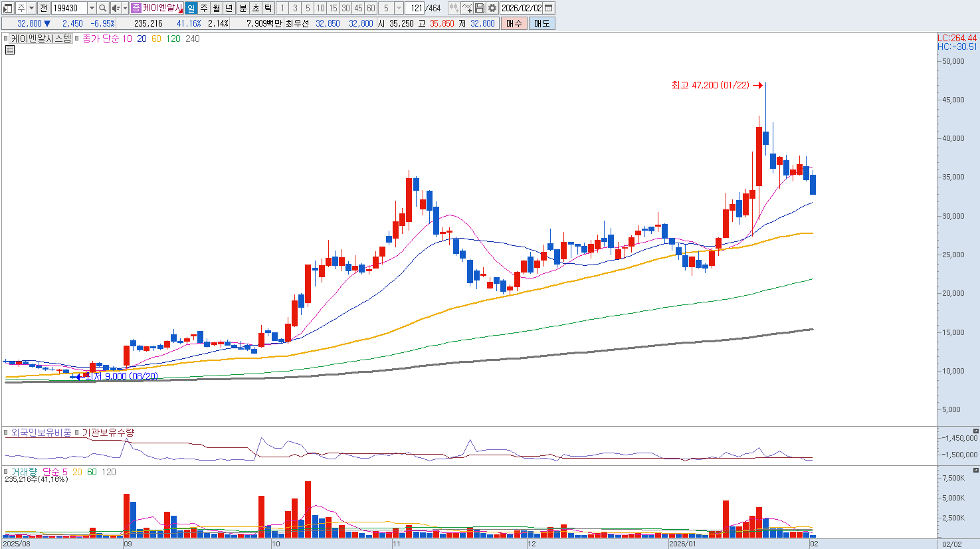Select the 틱 (tick) period tab

[268, 8]
